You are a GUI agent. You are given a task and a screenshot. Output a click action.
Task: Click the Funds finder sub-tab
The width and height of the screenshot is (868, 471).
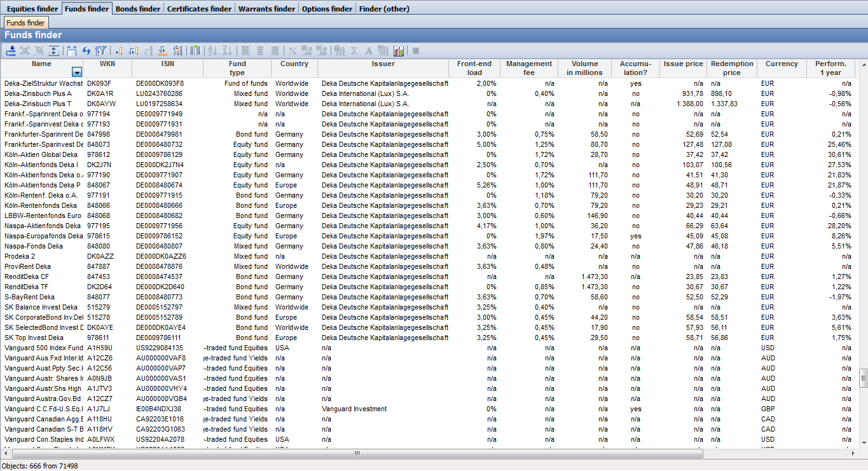coord(25,23)
